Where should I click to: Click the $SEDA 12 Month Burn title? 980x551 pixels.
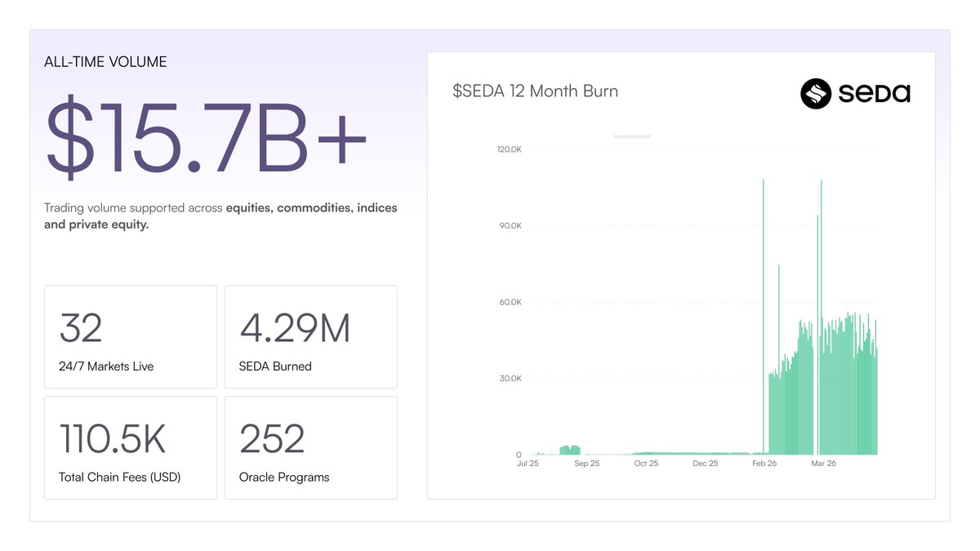coord(535,91)
